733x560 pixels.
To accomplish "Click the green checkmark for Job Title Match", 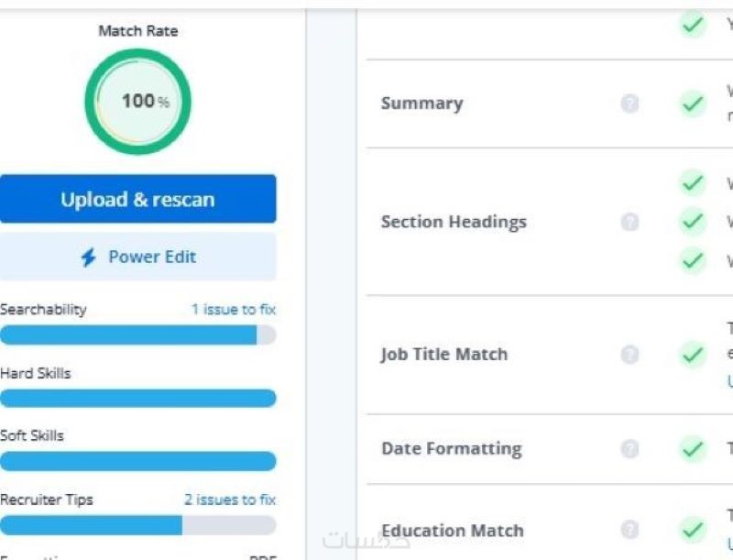I will 693,355.
